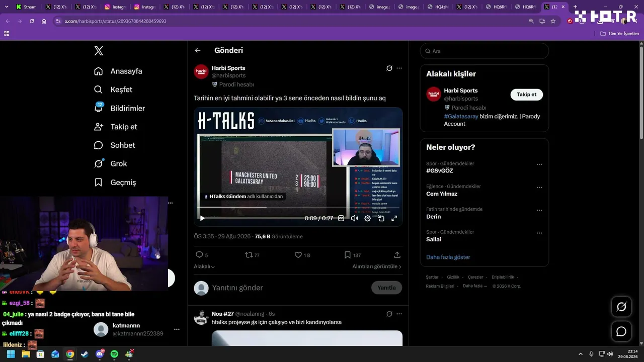Mute the video with the speaker icon
This screenshot has height=362, width=644.
coord(354,218)
